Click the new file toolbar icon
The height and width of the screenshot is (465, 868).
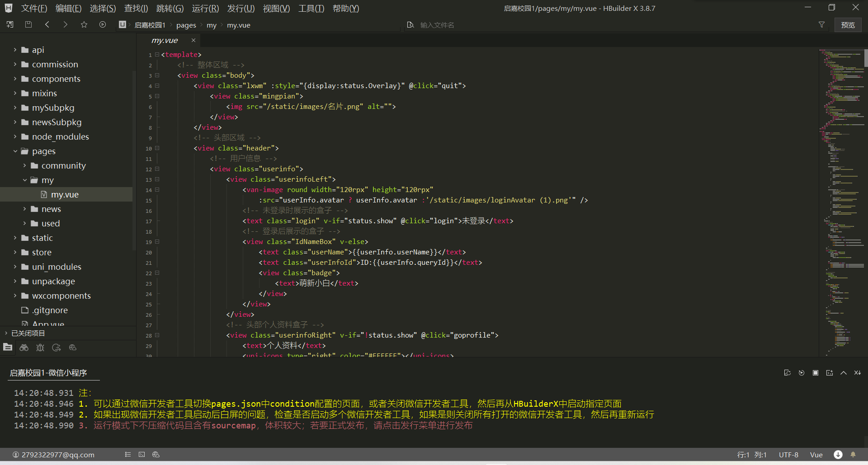[10, 24]
